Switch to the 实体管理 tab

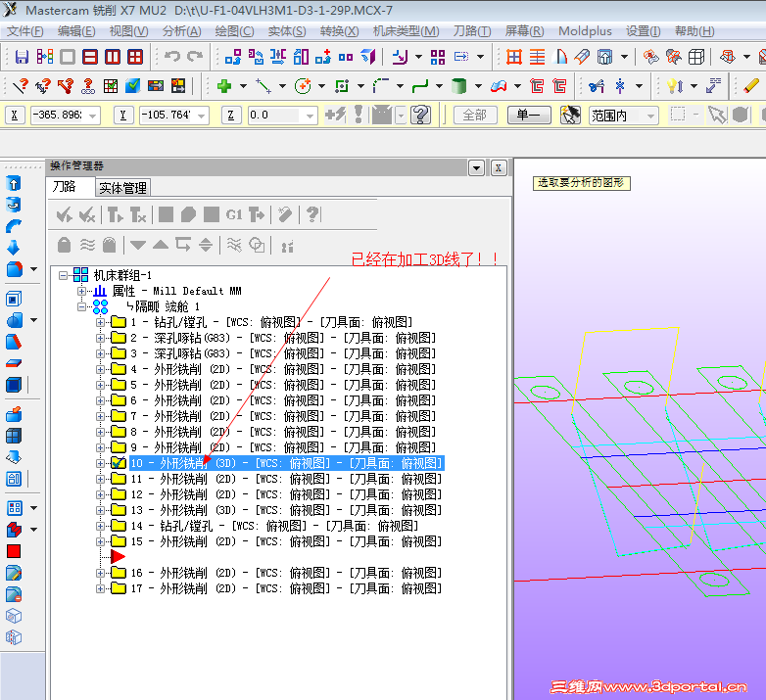(x=122, y=188)
